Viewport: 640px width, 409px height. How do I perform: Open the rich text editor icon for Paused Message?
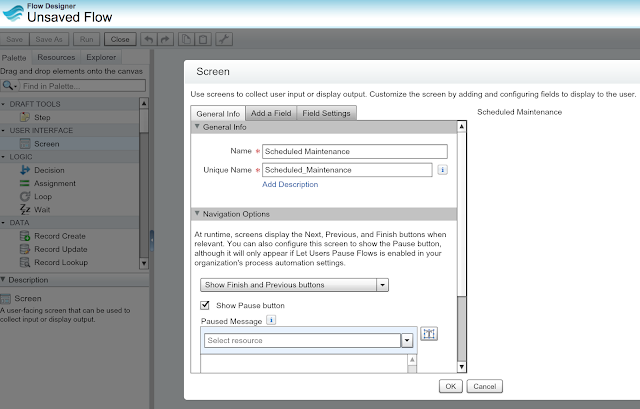tap(429, 334)
